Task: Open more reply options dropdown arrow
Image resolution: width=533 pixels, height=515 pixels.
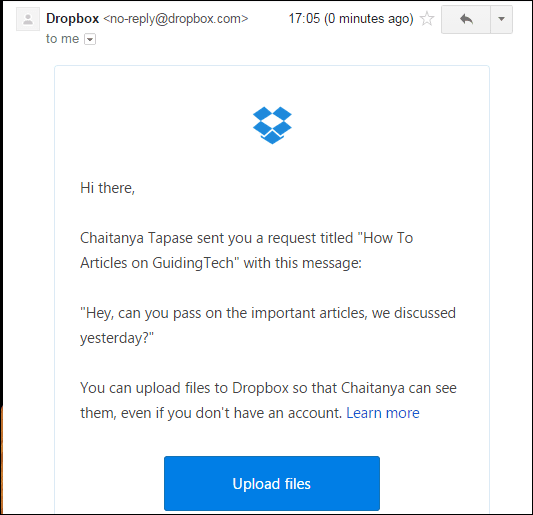Action: (x=501, y=19)
